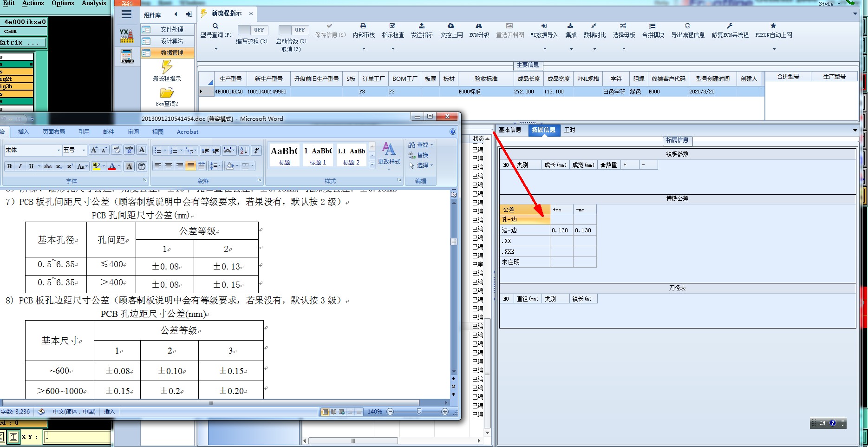Switch to the 基本信息 tab
This screenshot has height=447, width=868.
(510, 130)
